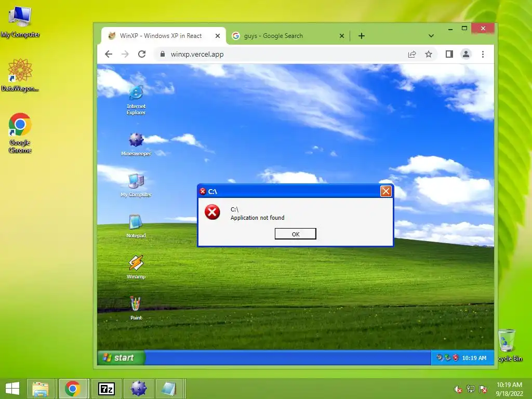
Task: Click the red error icon in dialog
Action: pos(212,212)
